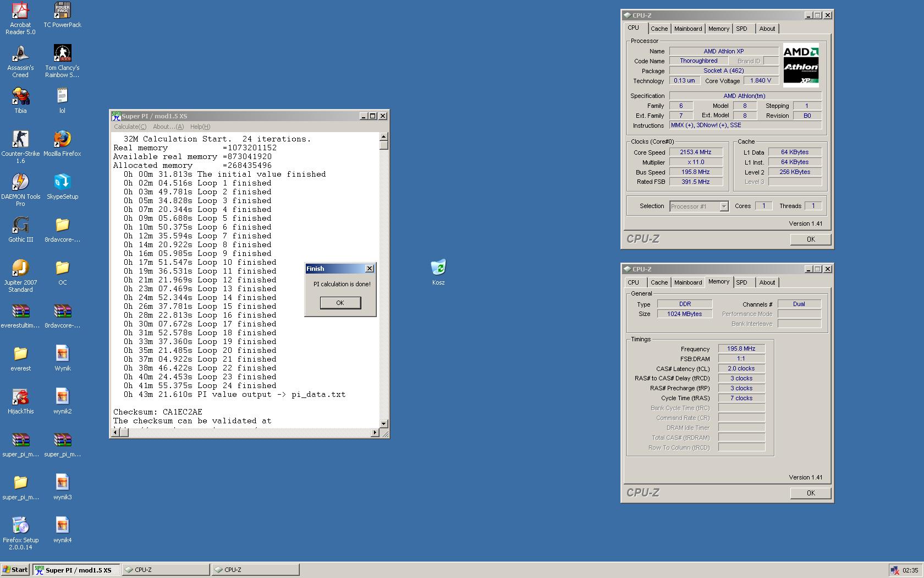Switch to SPD tab in top CPU-Z
This screenshot has width=924, height=578.
tap(741, 29)
